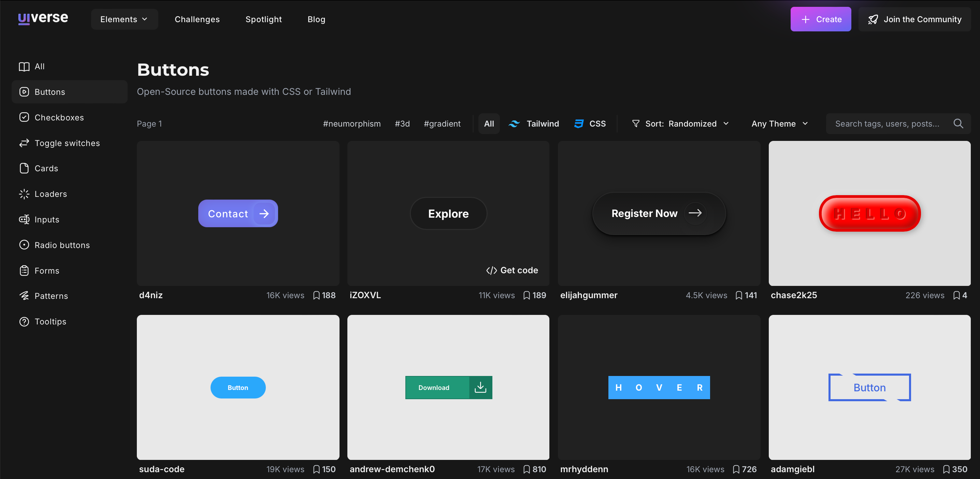Click the green Download button preview
The image size is (980, 479).
pos(448,387)
